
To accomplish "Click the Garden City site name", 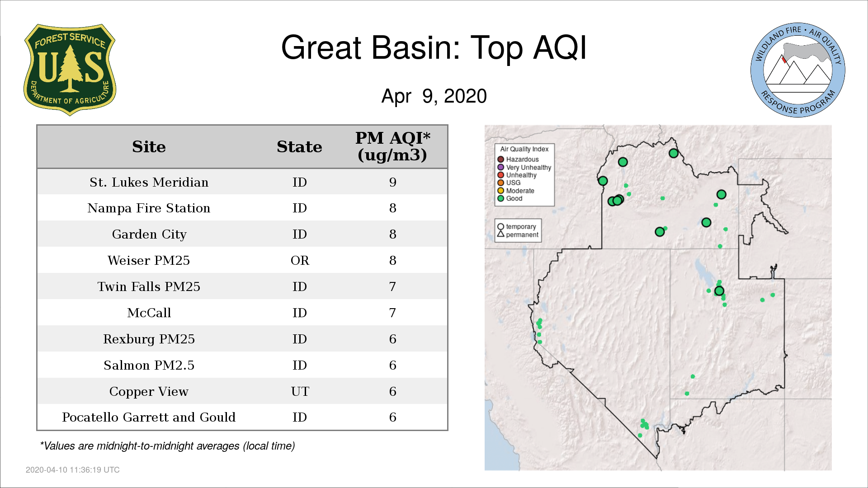I will pos(149,234).
